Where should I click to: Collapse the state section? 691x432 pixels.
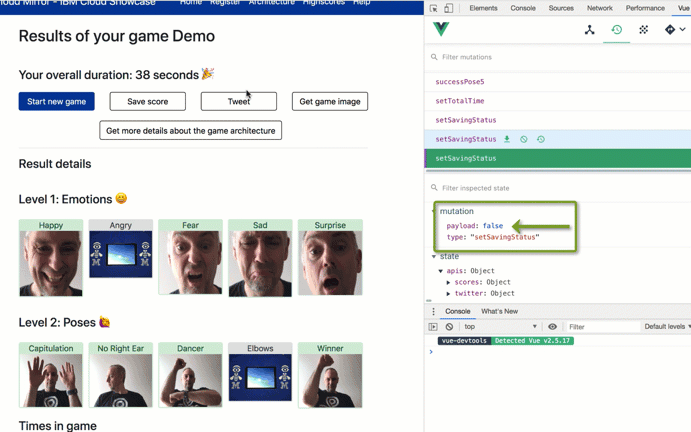tap(434, 257)
